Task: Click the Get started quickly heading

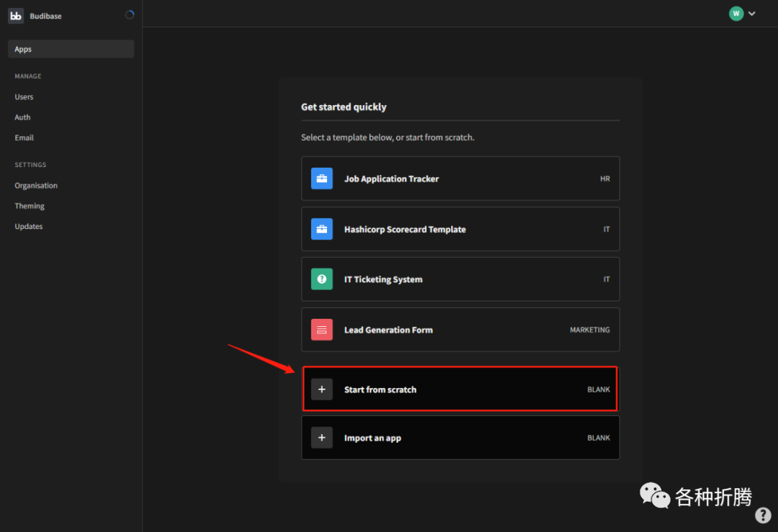Action: [344, 107]
